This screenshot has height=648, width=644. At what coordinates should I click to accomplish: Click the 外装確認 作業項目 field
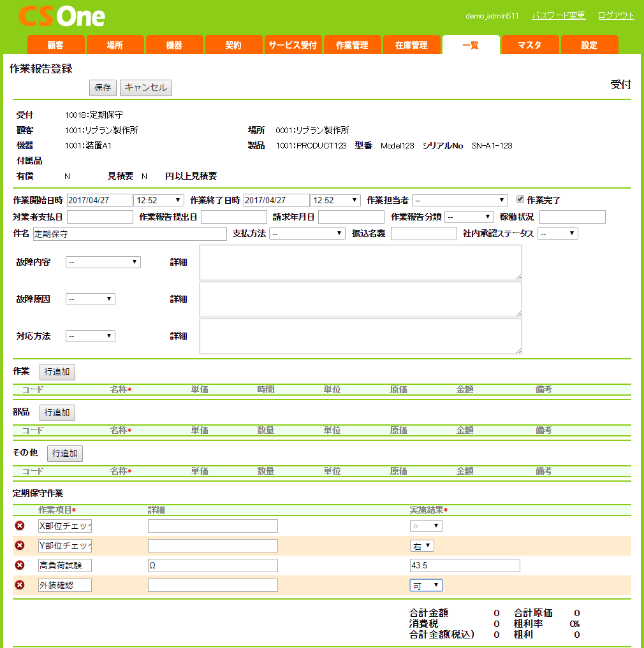point(65,585)
